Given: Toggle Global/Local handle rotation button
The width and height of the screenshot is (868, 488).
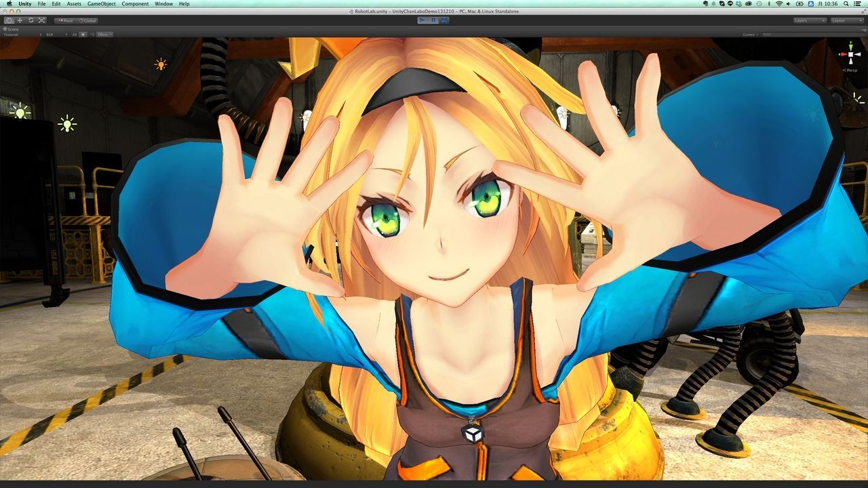Looking at the screenshot, I should (87, 20).
